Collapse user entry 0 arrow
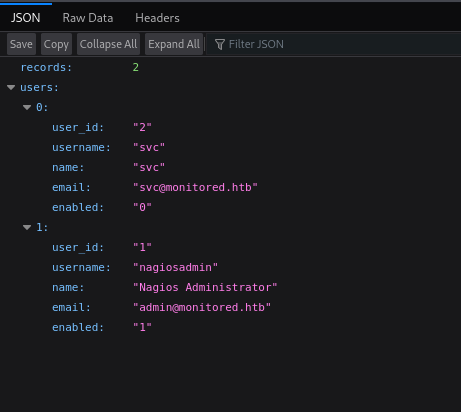Image resolution: width=461 pixels, height=412 pixels. pos(27,107)
